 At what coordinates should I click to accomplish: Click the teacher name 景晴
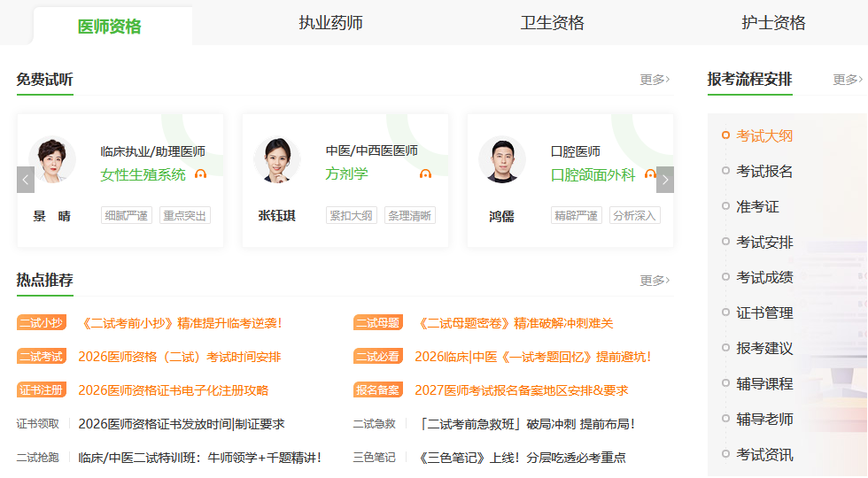52,216
